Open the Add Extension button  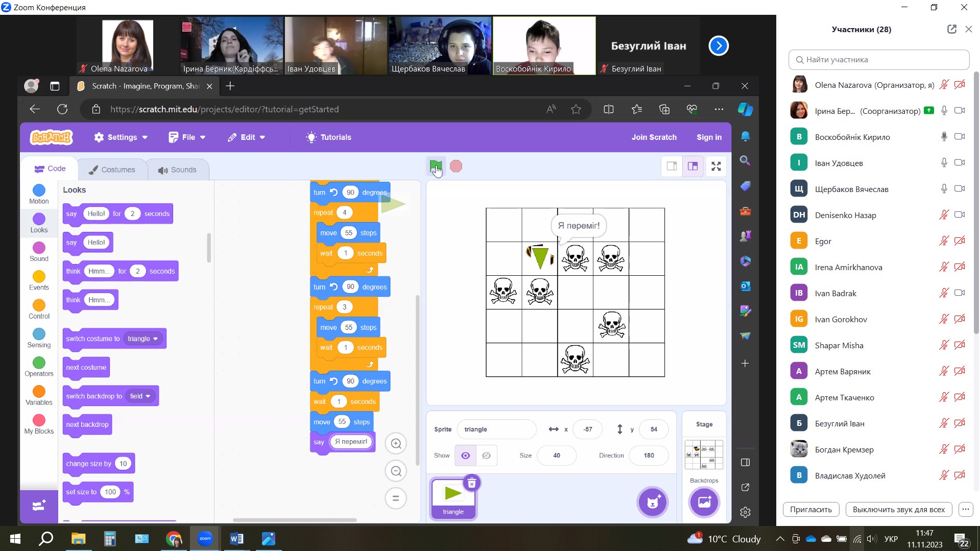click(39, 506)
